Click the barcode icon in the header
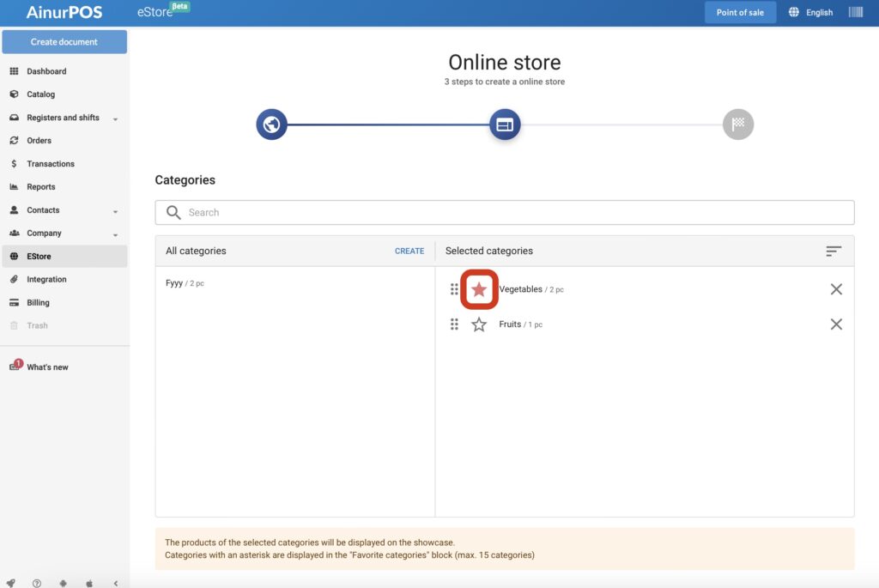The height and width of the screenshot is (588, 879). [856, 12]
